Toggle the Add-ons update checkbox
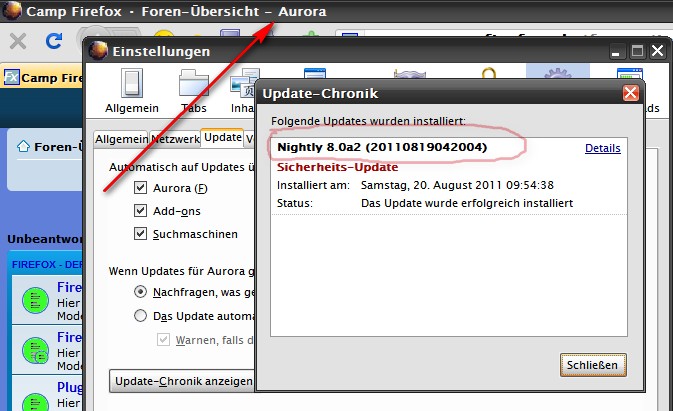 [x=140, y=211]
